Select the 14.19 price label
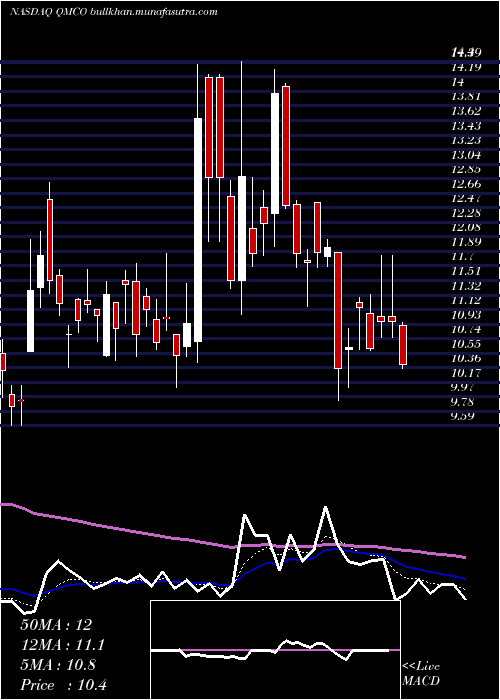 [466, 67]
